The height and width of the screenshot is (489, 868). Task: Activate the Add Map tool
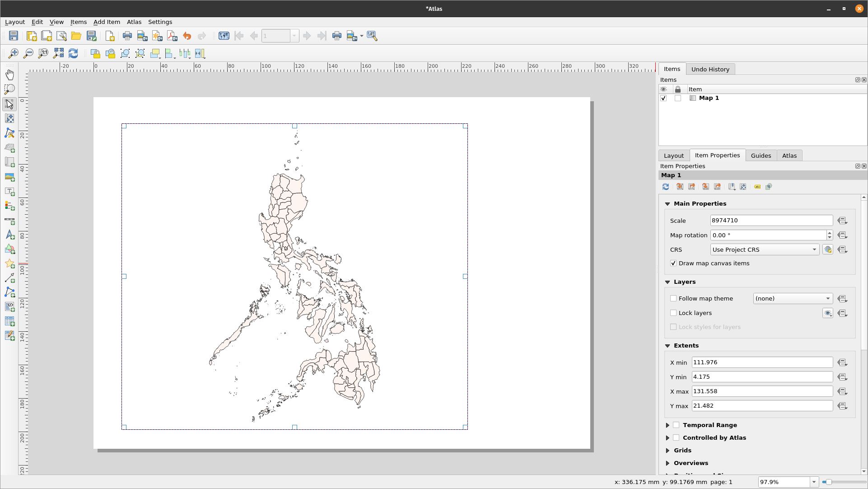10,148
